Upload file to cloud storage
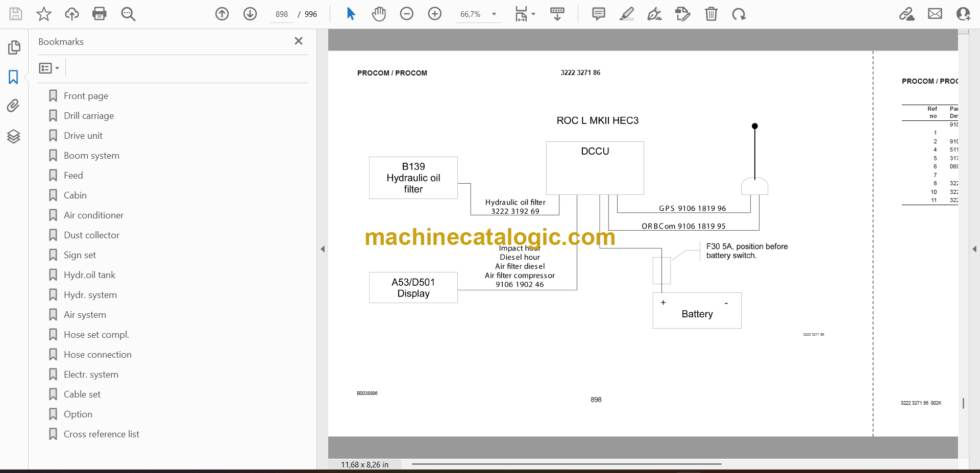The image size is (980, 473). pyautogui.click(x=72, y=14)
